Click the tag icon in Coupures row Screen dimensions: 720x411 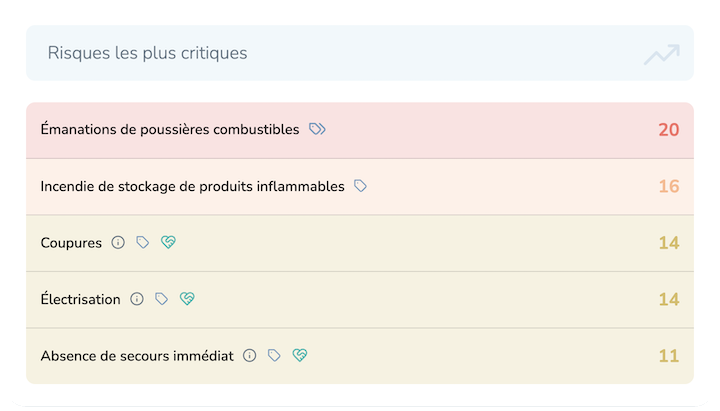(143, 242)
